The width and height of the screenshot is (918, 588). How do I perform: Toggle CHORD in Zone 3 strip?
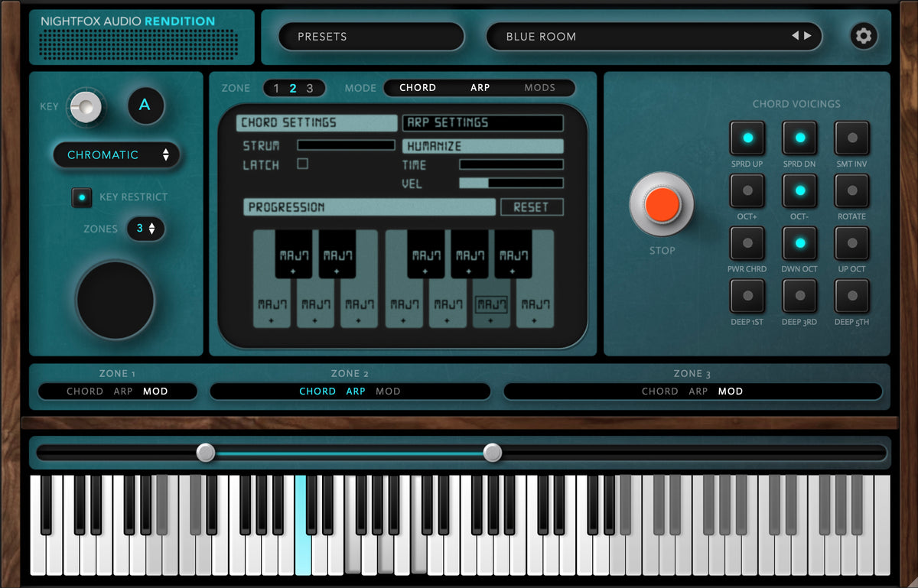[660, 391]
